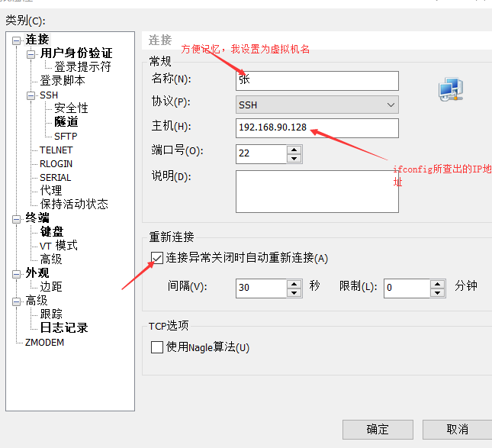Open the 协议 SSH dropdown
Screen dimensions: 492x448
coord(317,105)
